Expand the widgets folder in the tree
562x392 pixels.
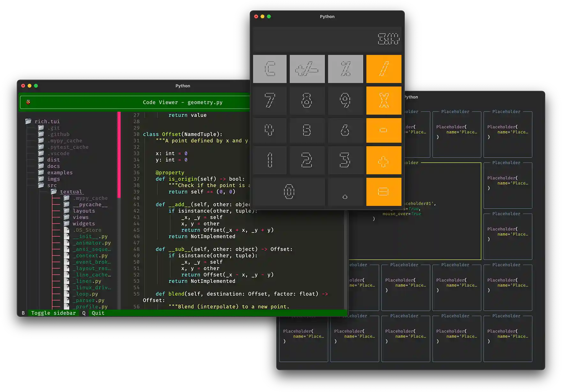[x=83, y=223]
